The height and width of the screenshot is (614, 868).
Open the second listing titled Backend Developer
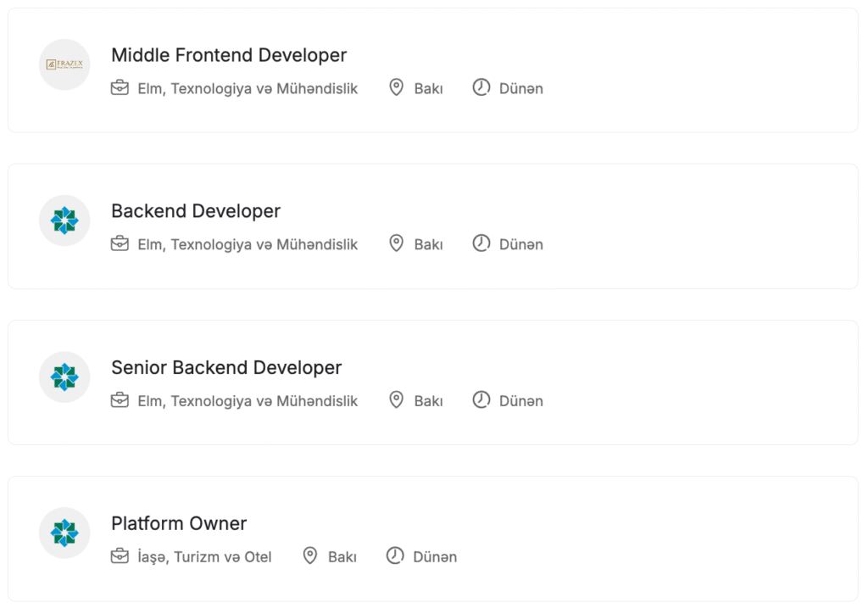tap(196, 211)
